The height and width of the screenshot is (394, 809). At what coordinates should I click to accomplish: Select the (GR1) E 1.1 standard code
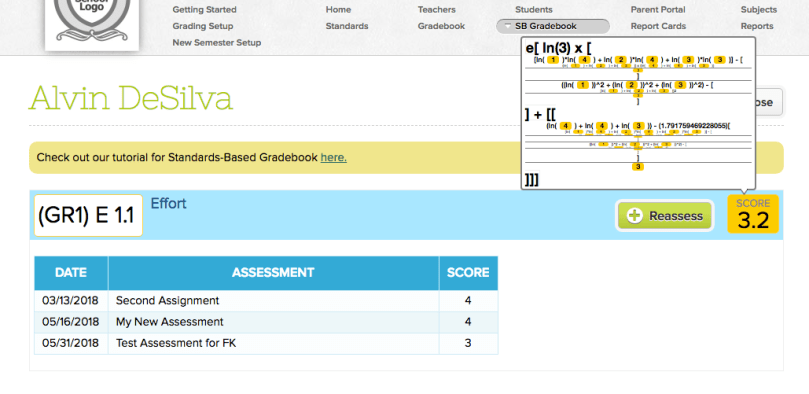coord(88,216)
